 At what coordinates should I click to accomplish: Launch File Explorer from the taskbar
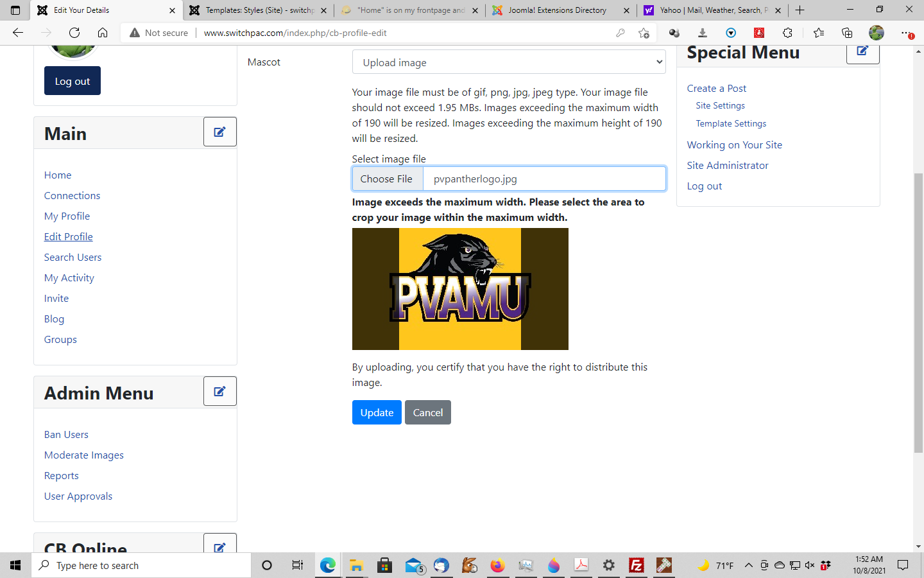(356, 565)
